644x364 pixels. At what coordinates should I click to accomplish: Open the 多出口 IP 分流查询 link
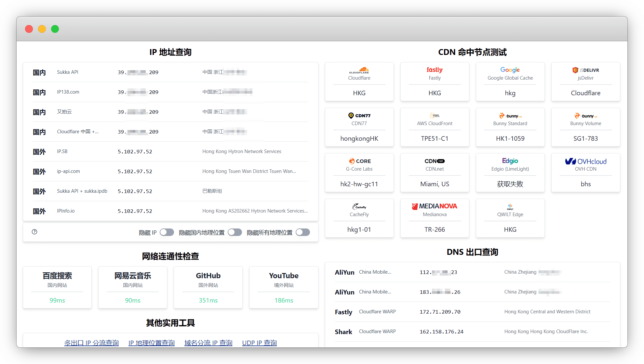[x=91, y=343]
